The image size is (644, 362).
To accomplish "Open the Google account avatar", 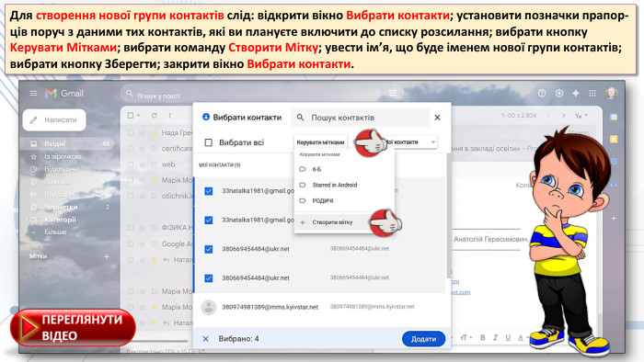I will pos(611,93).
